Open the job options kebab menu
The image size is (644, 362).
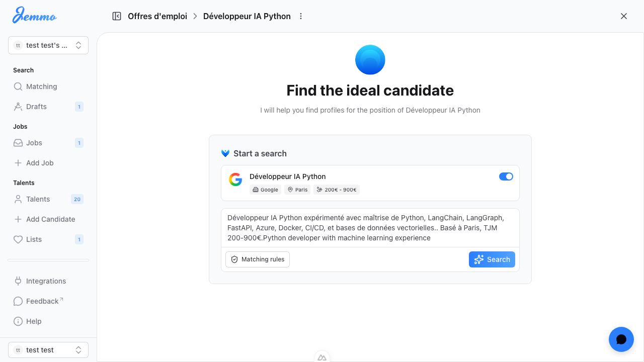point(301,16)
